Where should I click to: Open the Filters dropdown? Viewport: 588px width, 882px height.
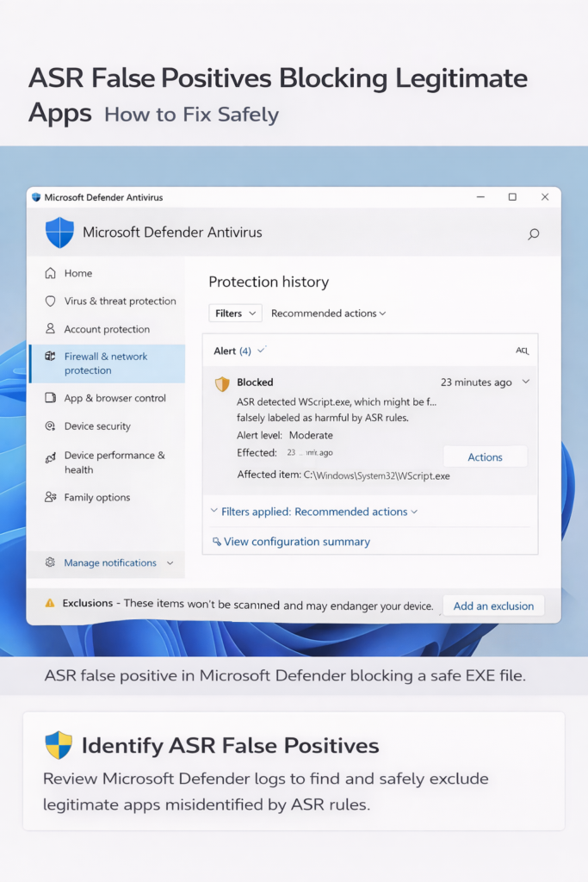point(235,314)
